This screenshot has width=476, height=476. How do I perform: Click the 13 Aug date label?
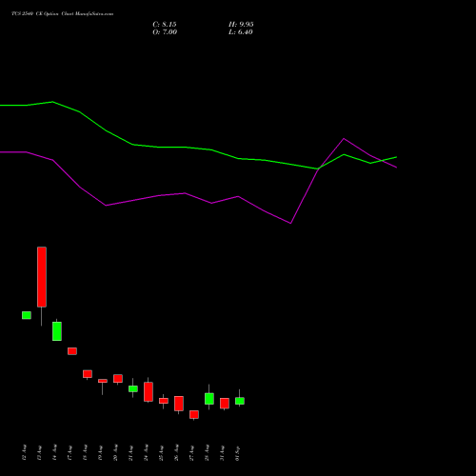40,452
